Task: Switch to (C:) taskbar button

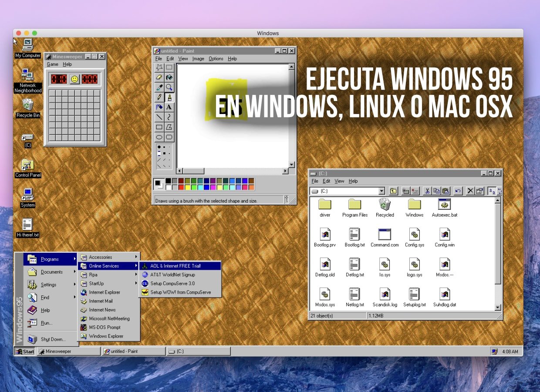Action: [198, 352]
